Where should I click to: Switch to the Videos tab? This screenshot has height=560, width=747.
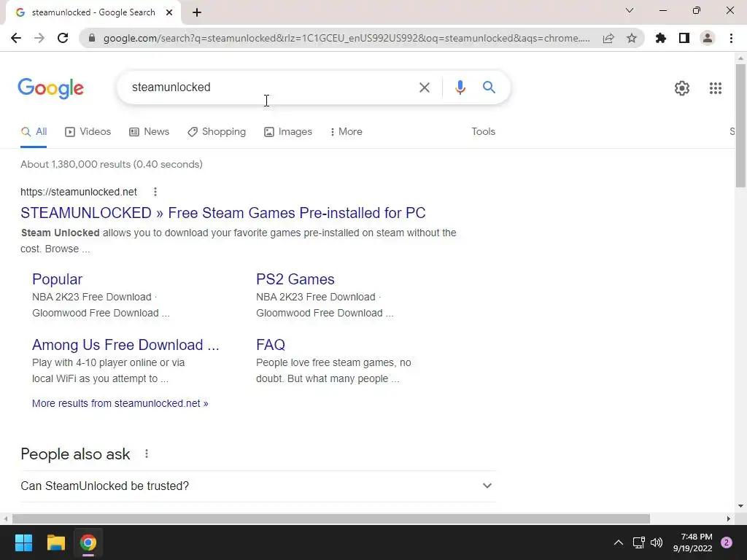[x=88, y=132]
